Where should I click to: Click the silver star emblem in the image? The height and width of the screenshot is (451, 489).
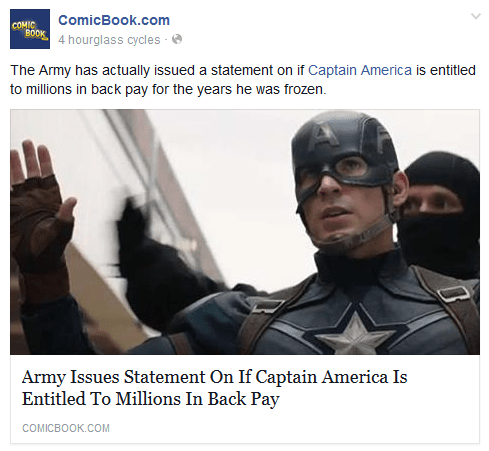[355, 333]
